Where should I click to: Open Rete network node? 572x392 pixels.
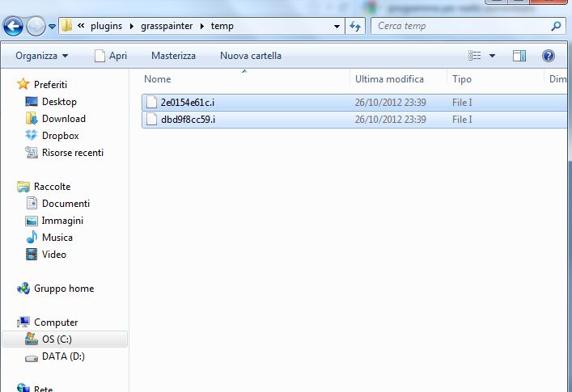point(44,388)
